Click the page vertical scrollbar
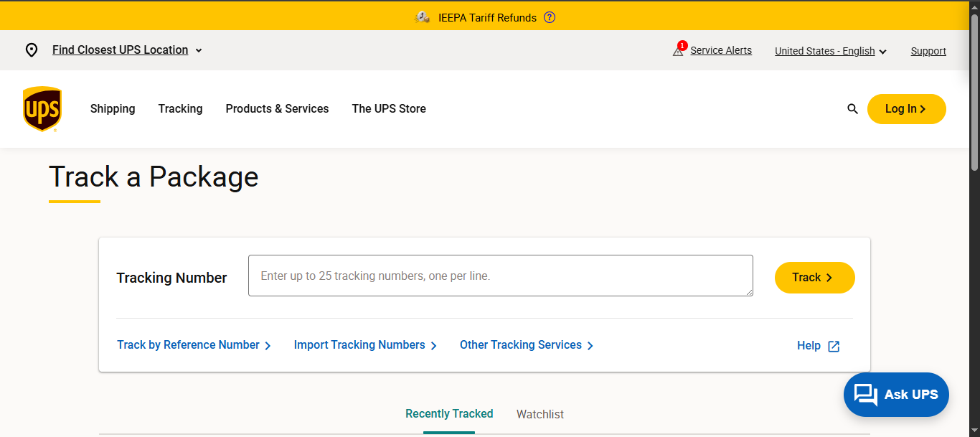The image size is (980, 437). pyautogui.click(x=975, y=93)
